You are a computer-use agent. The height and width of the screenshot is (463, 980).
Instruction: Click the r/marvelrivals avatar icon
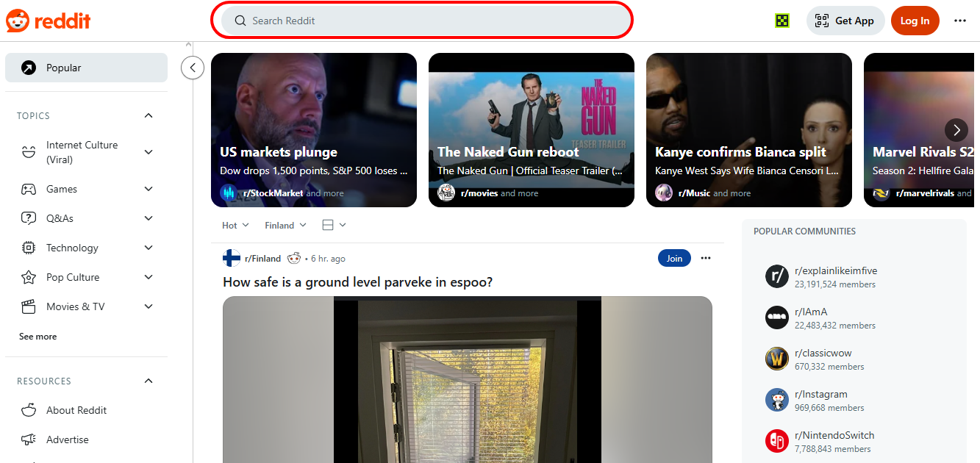pyautogui.click(x=881, y=193)
